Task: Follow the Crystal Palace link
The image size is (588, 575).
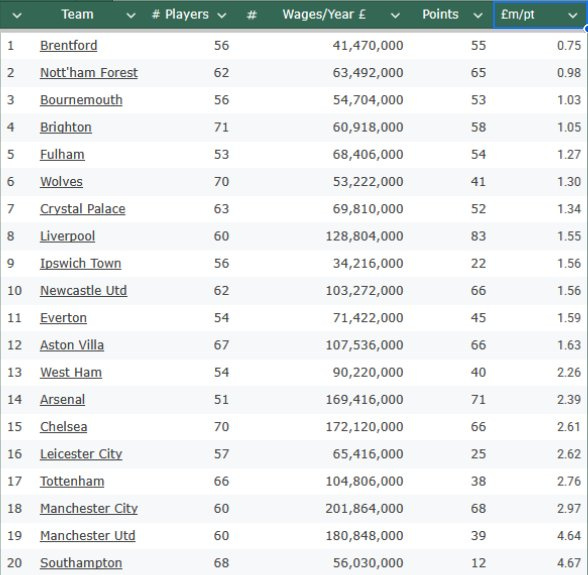Action: pos(83,209)
